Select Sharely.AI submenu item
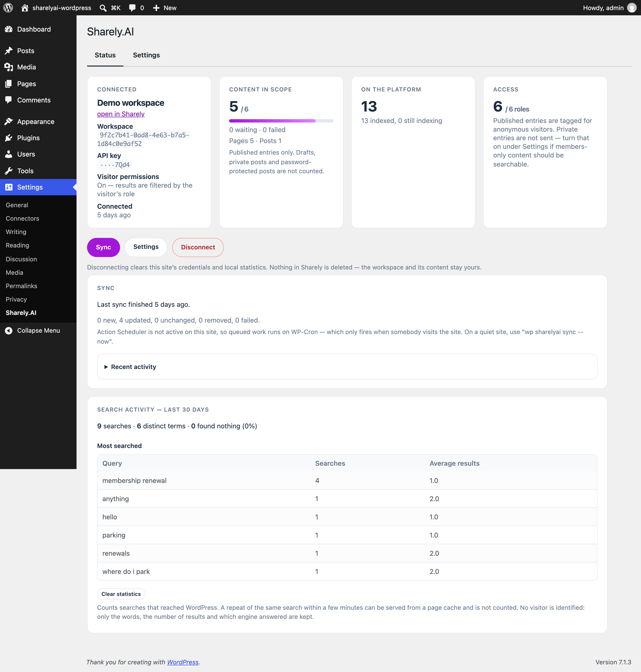Image resolution: width=641 pixels, height=672 pixels. point(21,312)
